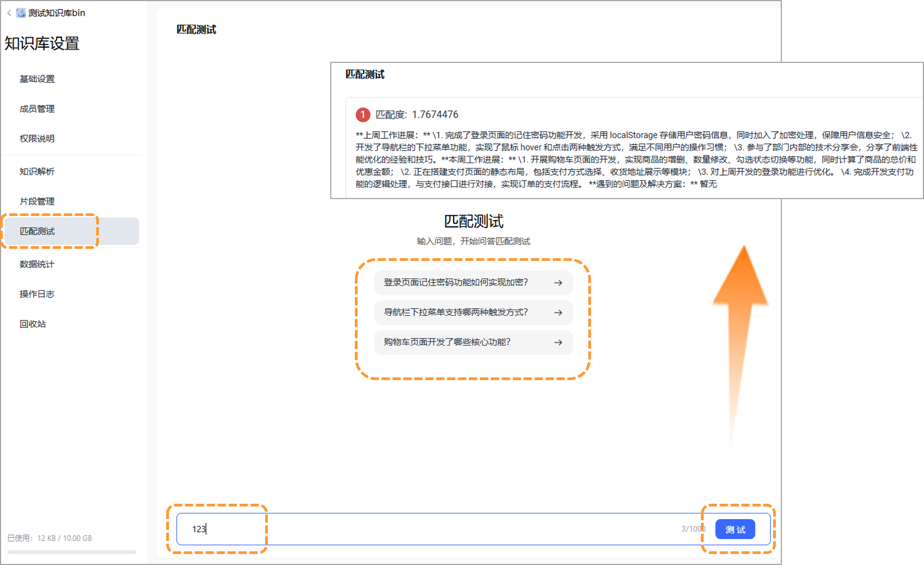Image resolution: width=924 pixels, height=565 pixels.
Task: Open 回收站 in the sidebar
Action: [x=33, y=324]
